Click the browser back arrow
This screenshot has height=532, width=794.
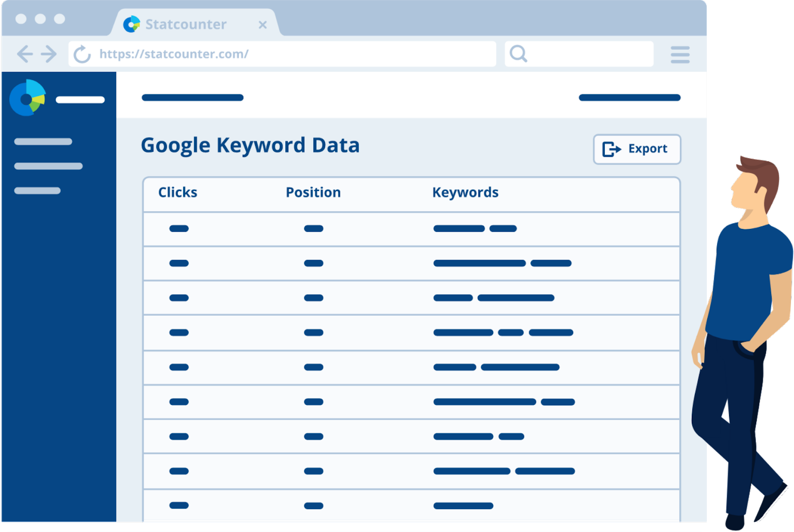point(25,54)
